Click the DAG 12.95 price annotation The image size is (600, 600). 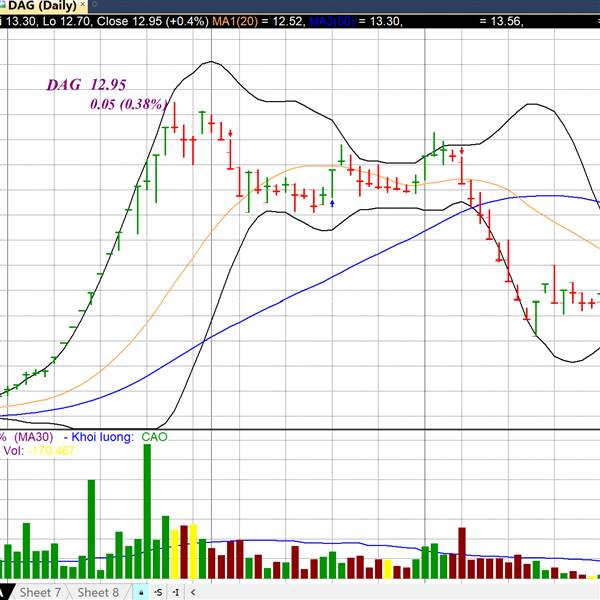click(86, 85)
